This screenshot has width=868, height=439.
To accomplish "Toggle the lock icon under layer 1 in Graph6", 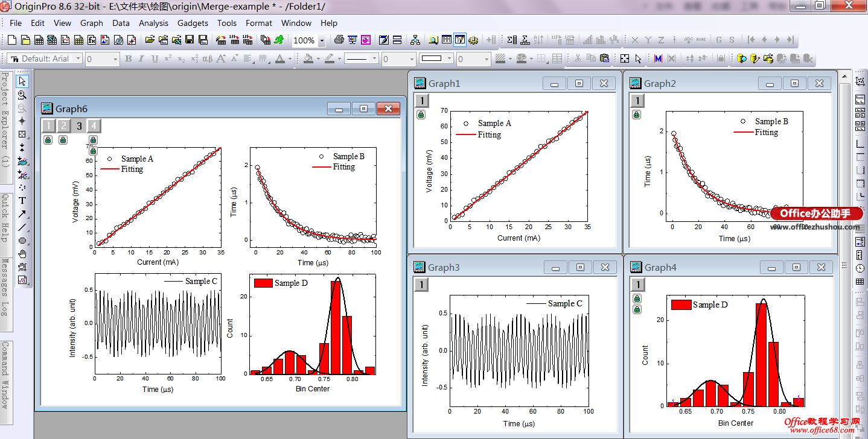I will click(48, 140).
